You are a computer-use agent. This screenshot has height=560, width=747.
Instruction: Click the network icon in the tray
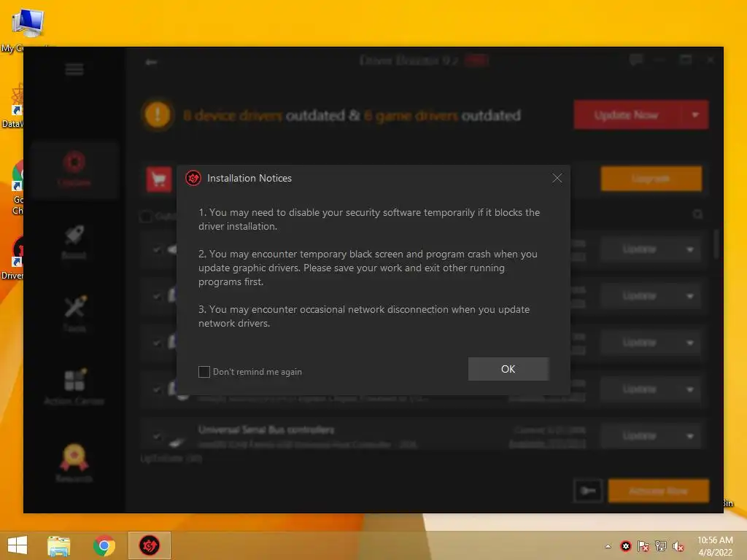[x=661, y=546]
